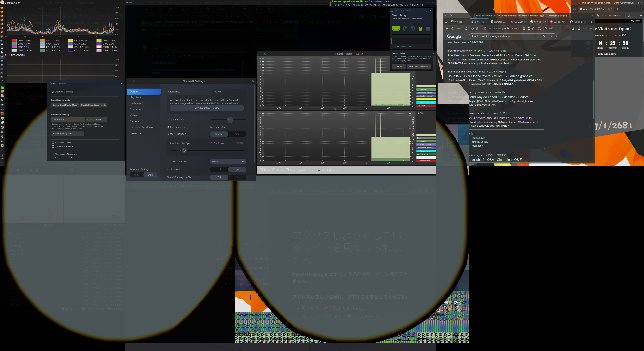Open the SteamVR status window hamburger menu

click(392, 11)
